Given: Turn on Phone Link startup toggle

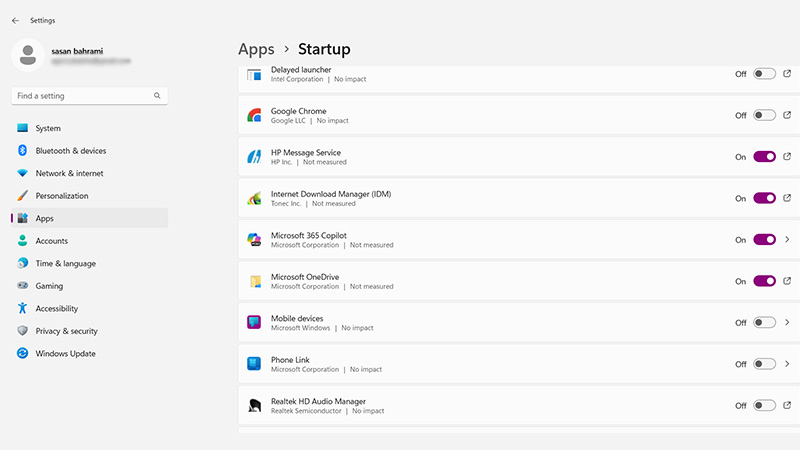Looking at the screenshot, I should (x=764, y=364).
